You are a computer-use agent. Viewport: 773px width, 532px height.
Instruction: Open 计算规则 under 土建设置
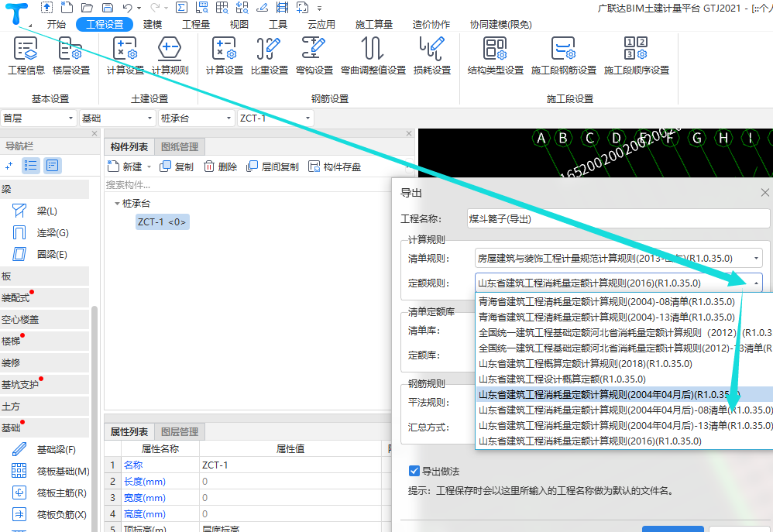tap(170, 57)
